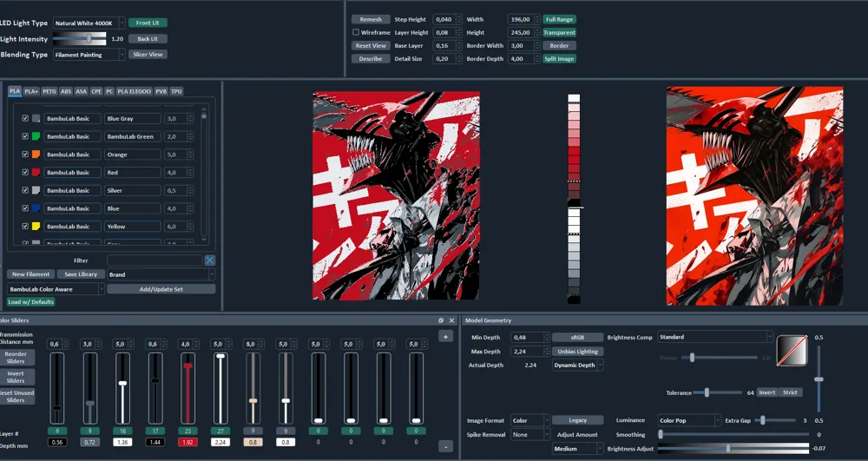Click the Blue filament color swatch

click(36, 208)
